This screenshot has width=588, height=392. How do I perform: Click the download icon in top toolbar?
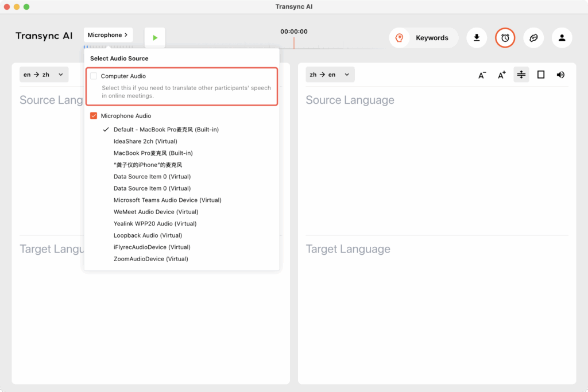[x=477, y=38]
